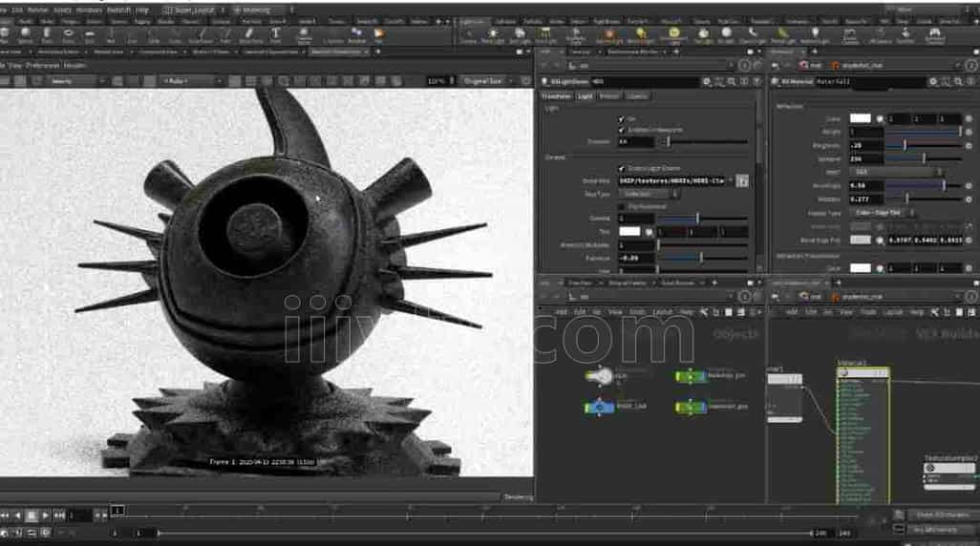Expand the Environment Map path dropdown arrow
This screenshot has height=546, width=980.
point(730,181)
